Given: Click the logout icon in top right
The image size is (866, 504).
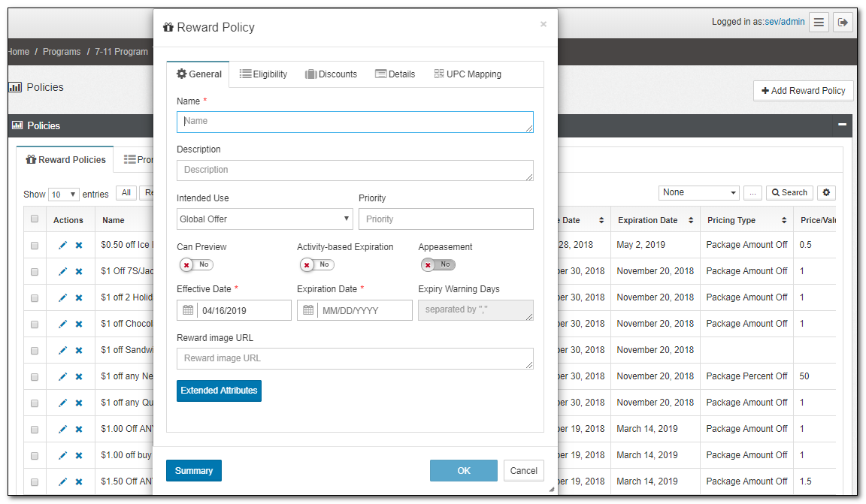Looking at the screenshot, I should 843,23.
